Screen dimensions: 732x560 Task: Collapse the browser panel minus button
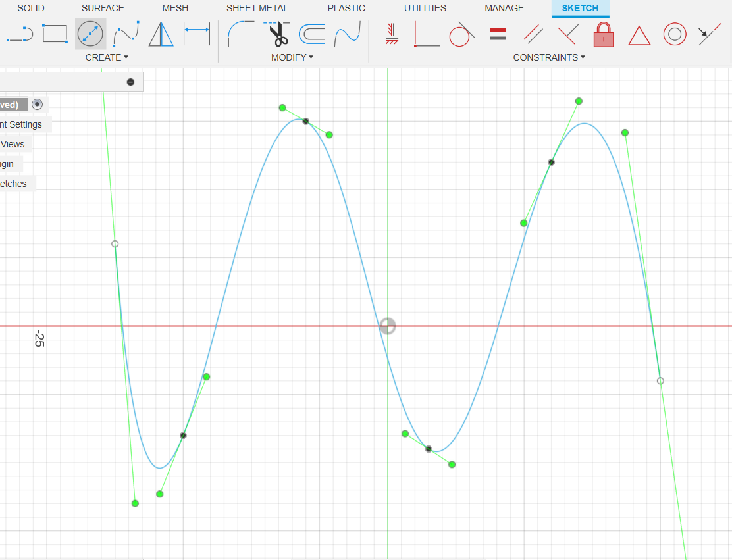[x=131, y=82]
